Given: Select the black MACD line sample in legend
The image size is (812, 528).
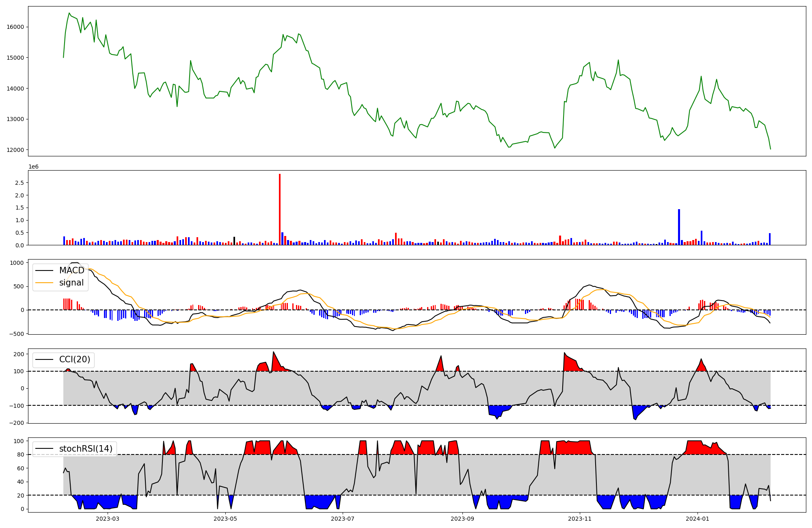Looking at the screenshot, I should click(44, 270).
